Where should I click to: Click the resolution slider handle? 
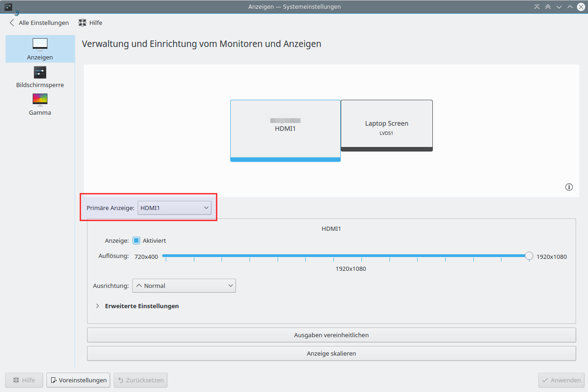coord(529,256)
